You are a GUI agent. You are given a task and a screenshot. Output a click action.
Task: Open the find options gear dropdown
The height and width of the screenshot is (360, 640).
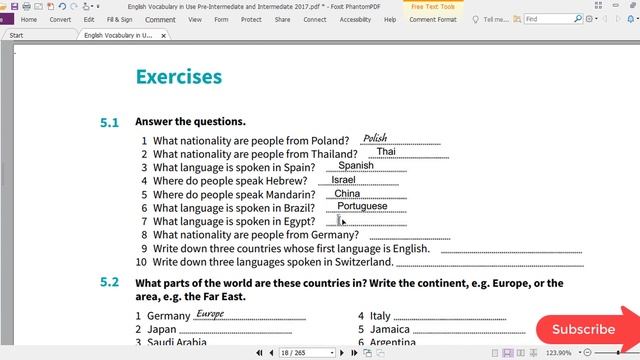[591, 19]
